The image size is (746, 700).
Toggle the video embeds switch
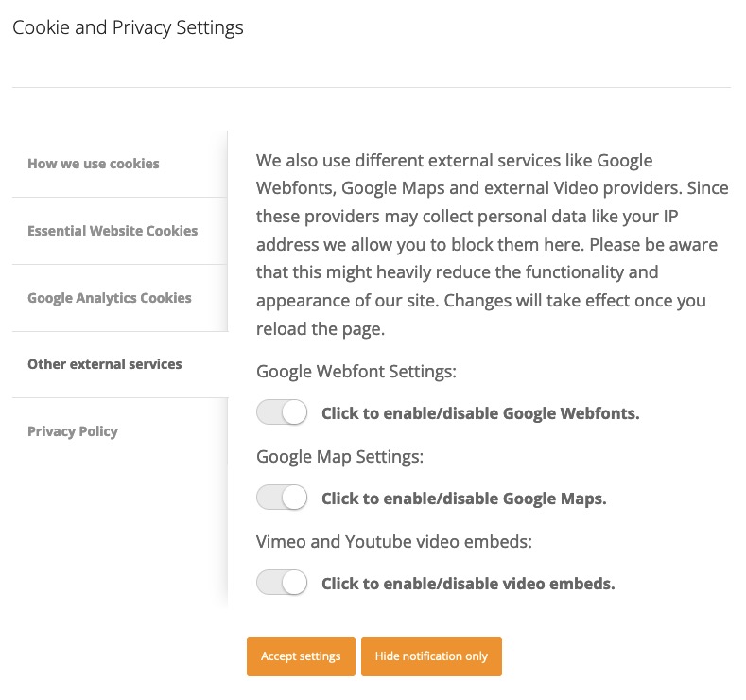click(282, 583)
